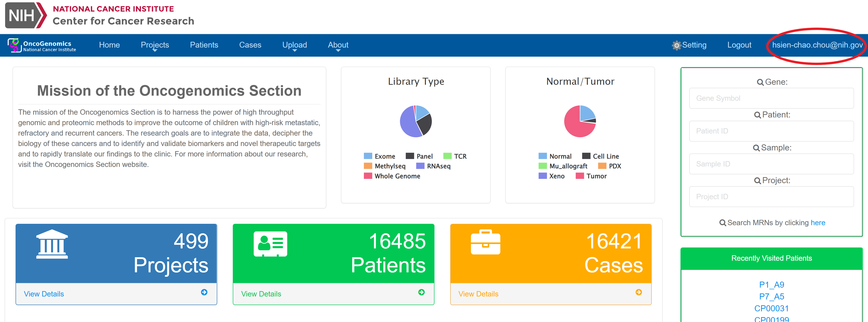Go to the Patients nav item
The height and width of the screenshot is (322, 868).
pyautogui.click(x=204, y=45)
